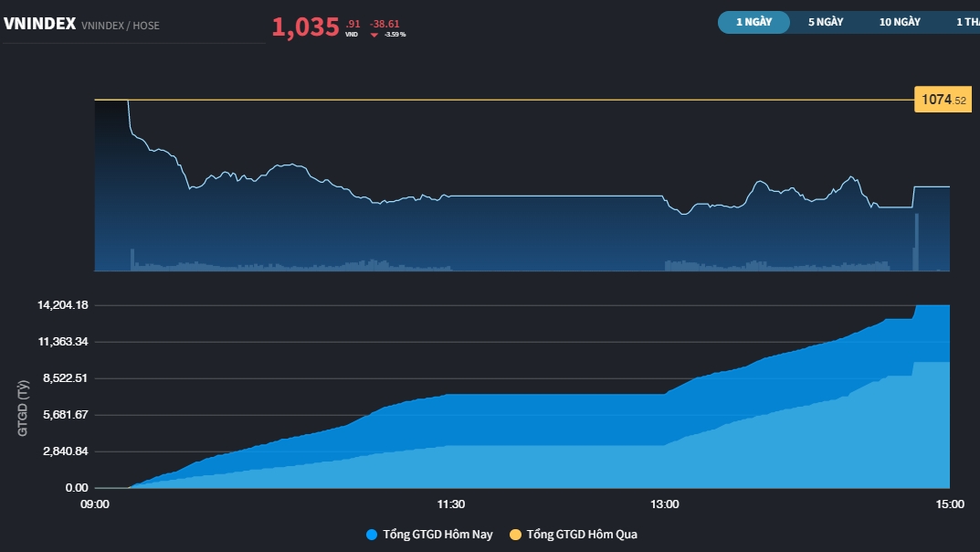Click the GTGD (TỶ) axis title

(x=25, y=408)
